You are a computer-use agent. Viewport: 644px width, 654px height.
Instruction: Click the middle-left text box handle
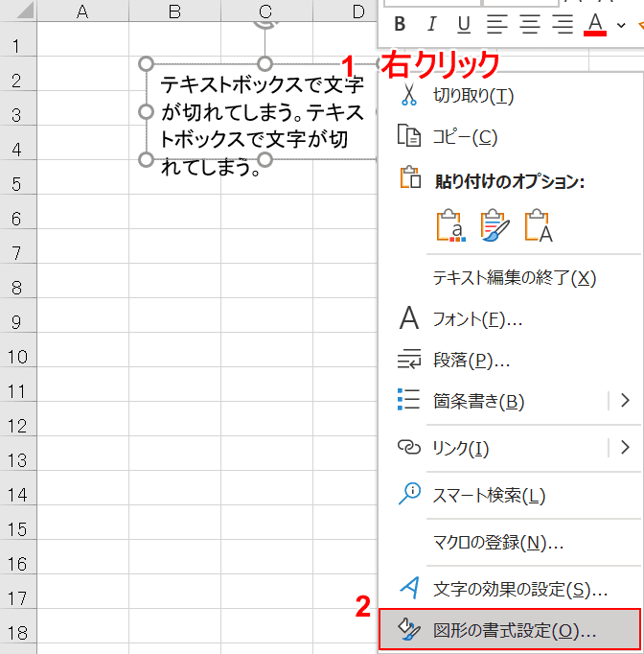tap(146, 112)
